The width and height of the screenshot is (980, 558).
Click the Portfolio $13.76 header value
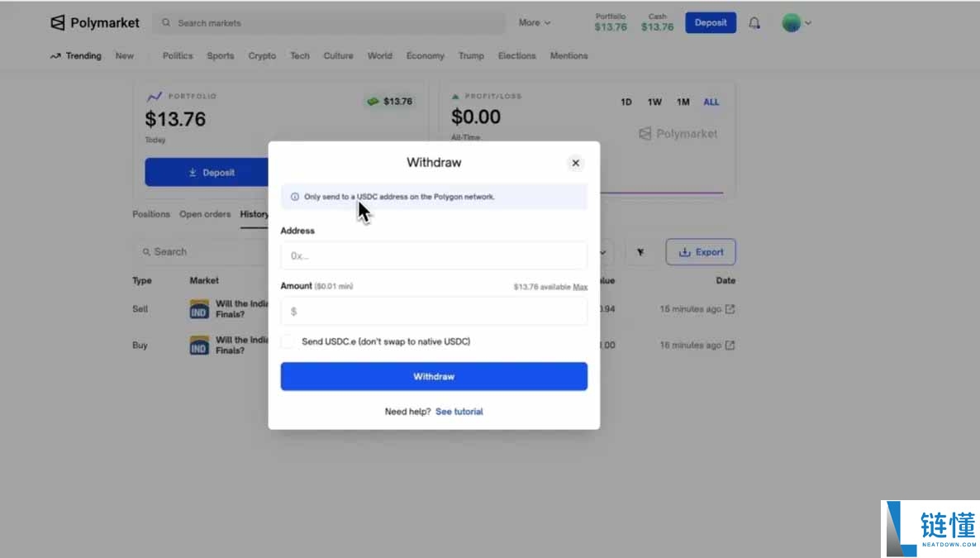pos(611,27)
